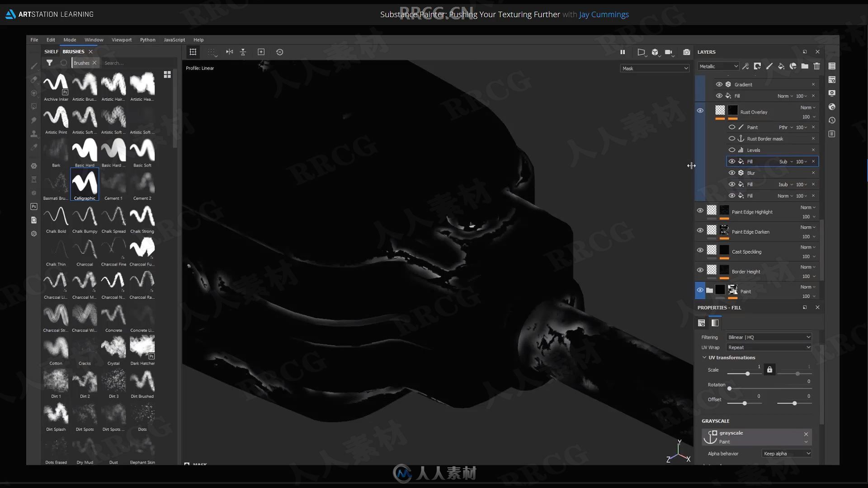Hide the Cast Speckling layer

point(700,250)
